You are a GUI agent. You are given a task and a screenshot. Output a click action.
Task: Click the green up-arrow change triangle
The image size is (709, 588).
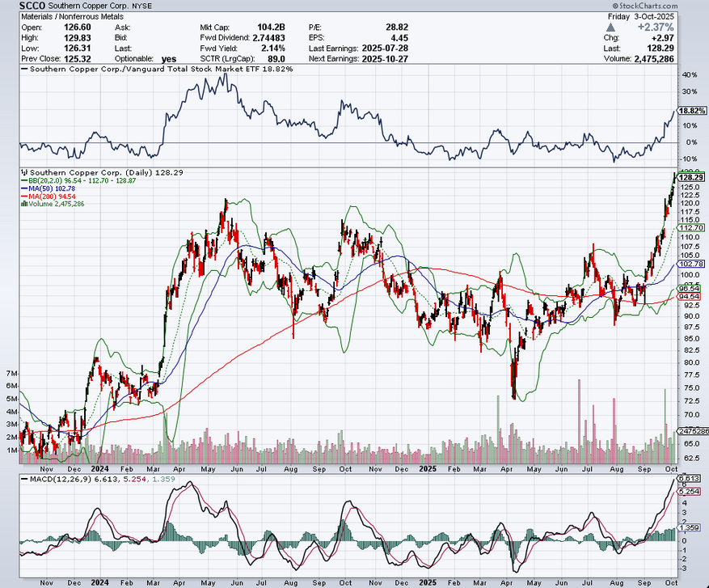click(x=610, y=27)
